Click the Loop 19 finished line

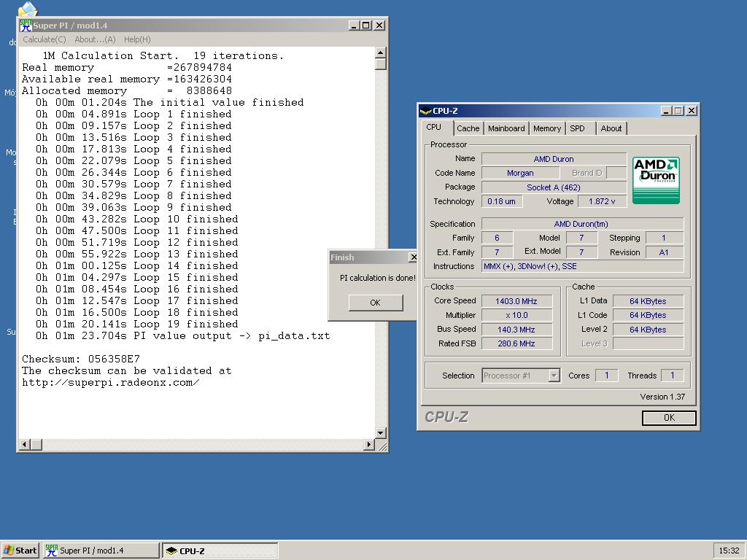coord(136,324)
